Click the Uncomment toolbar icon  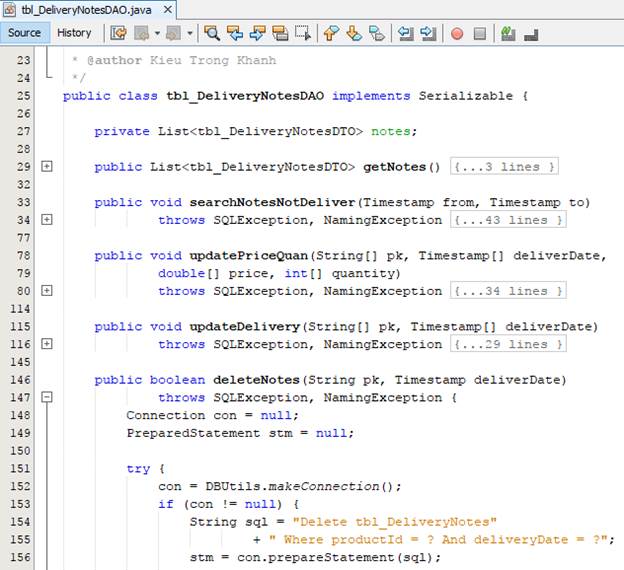coord(531,35)
